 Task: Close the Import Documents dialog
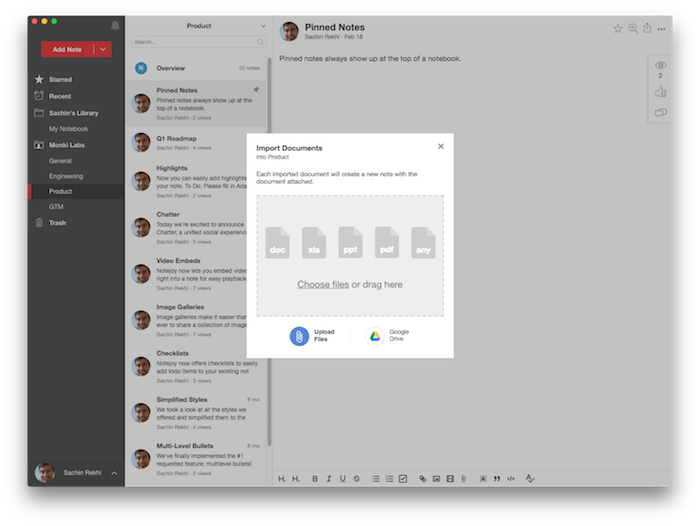click(x=440, y=147)
